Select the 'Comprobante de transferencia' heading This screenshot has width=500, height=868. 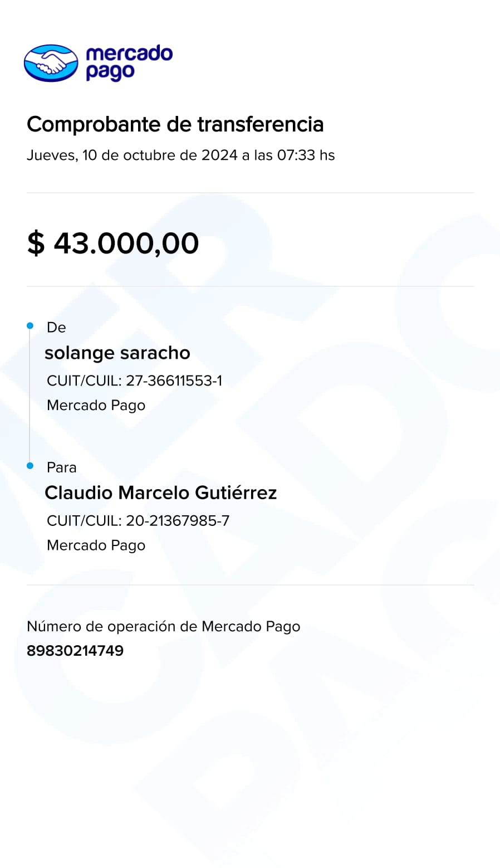click(x=175, y=124)
